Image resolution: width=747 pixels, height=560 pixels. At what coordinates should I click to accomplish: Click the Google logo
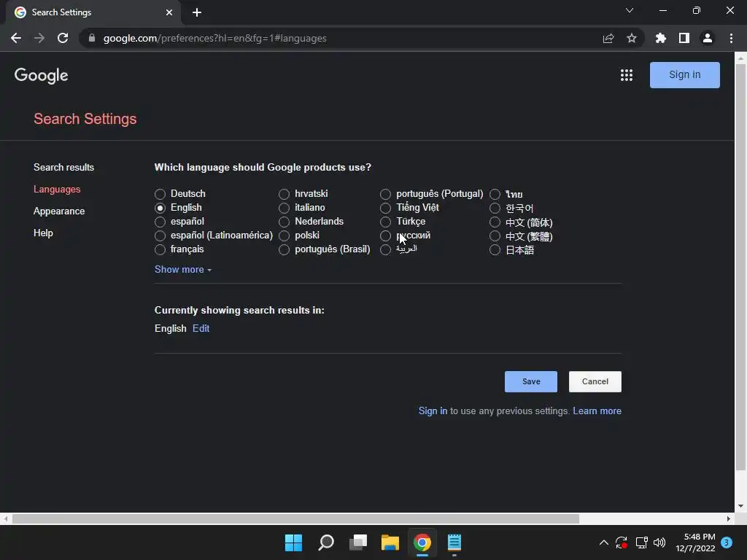(x=42, y=75)
